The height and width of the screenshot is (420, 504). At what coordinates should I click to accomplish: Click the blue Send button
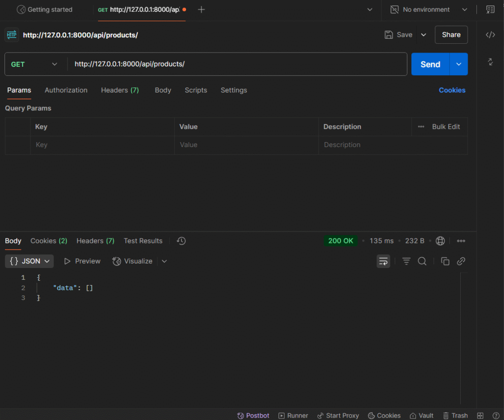430,64
